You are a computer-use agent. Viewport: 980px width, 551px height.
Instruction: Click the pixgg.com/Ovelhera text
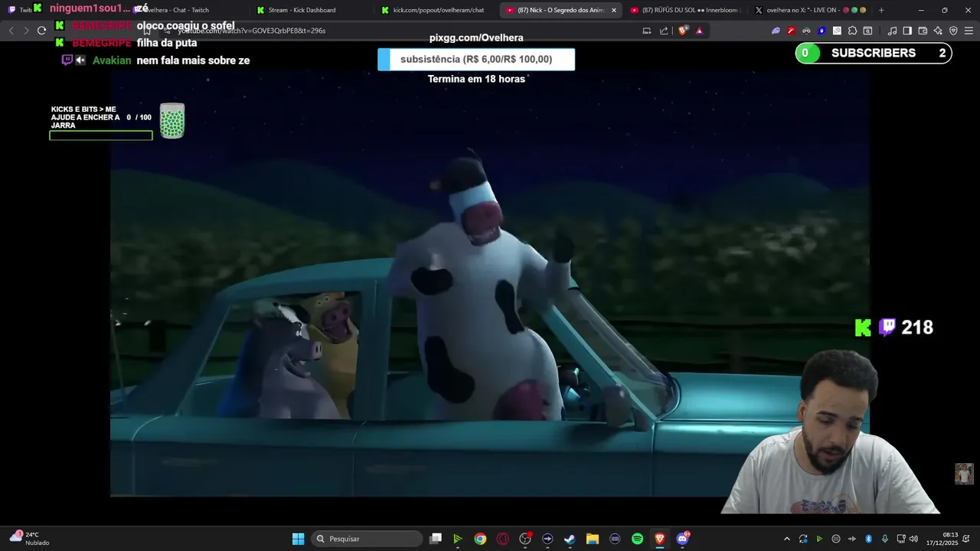tap(476, 37)
